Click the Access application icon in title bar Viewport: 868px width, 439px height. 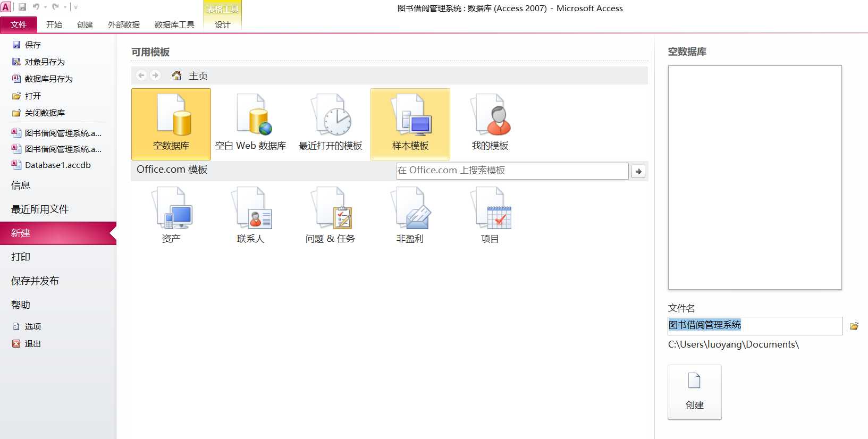[x=6, y=7]
